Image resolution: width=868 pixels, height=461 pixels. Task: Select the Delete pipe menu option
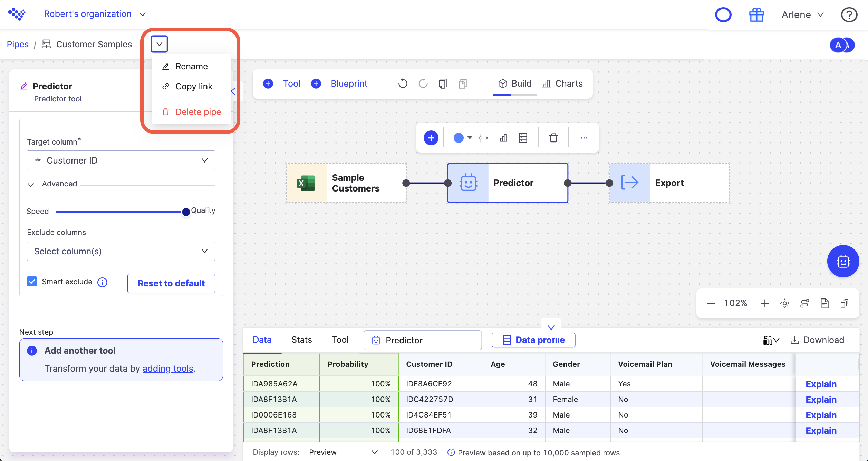click(x=198, y=112)
